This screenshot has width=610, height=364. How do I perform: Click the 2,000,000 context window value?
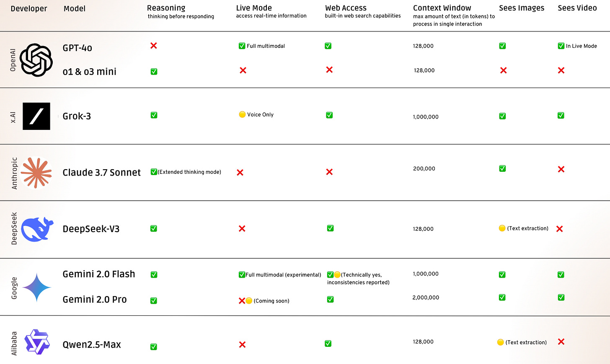point(426,298)
